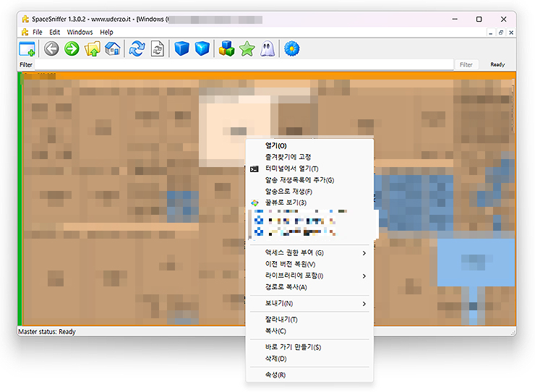Close the inner document window

pos(511,33)
